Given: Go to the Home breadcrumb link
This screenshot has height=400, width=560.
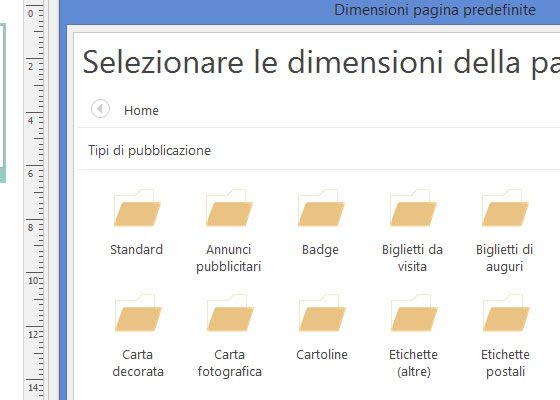Looking at the screenshot, I should coord(141,111).
